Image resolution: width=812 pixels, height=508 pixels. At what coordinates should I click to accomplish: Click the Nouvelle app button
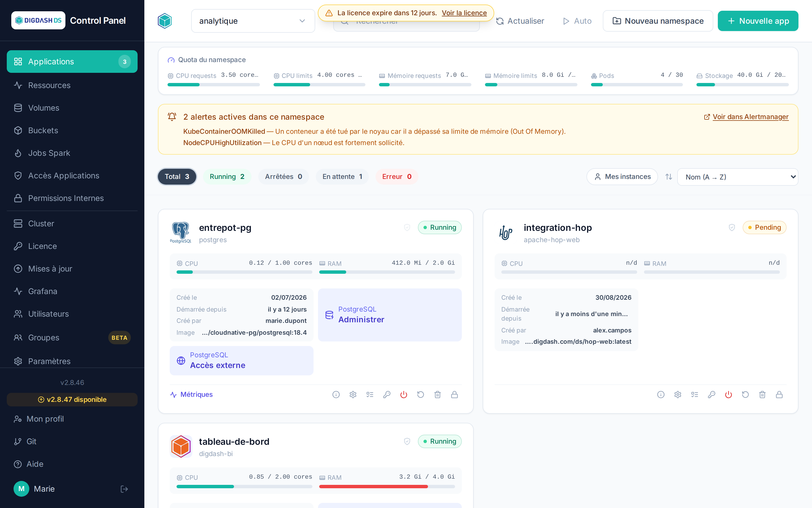pos(758,21)
